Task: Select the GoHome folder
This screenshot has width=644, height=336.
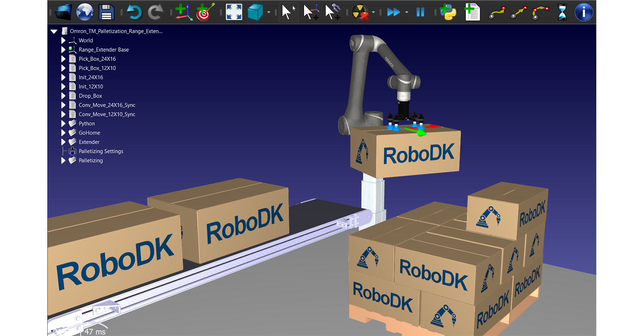Action: coord(89,133)
